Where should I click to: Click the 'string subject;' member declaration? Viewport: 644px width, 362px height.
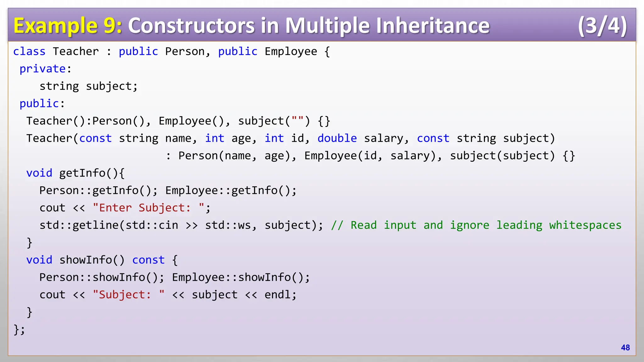tap(88, 86)
